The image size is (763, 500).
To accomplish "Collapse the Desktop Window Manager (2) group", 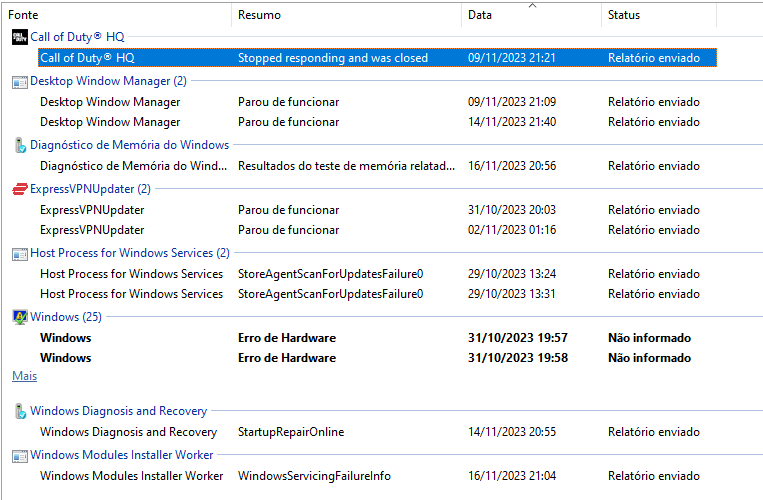I will pos(108,81).
